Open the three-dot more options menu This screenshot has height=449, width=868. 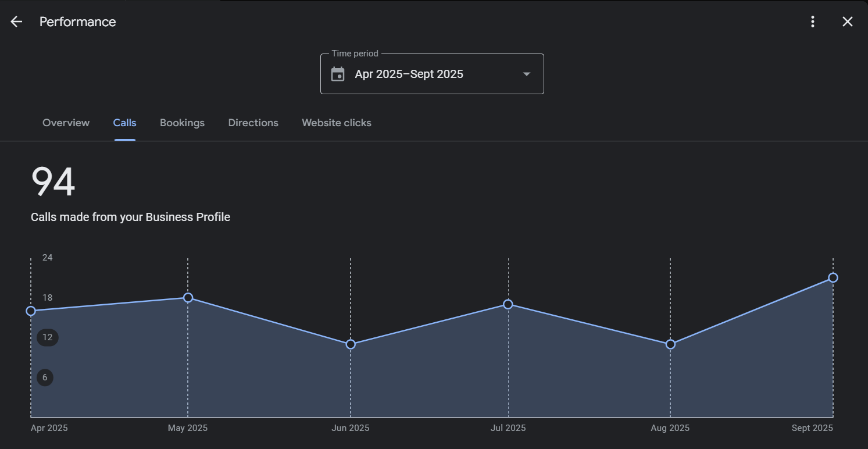pyautogui.click(x=813, y=22)
